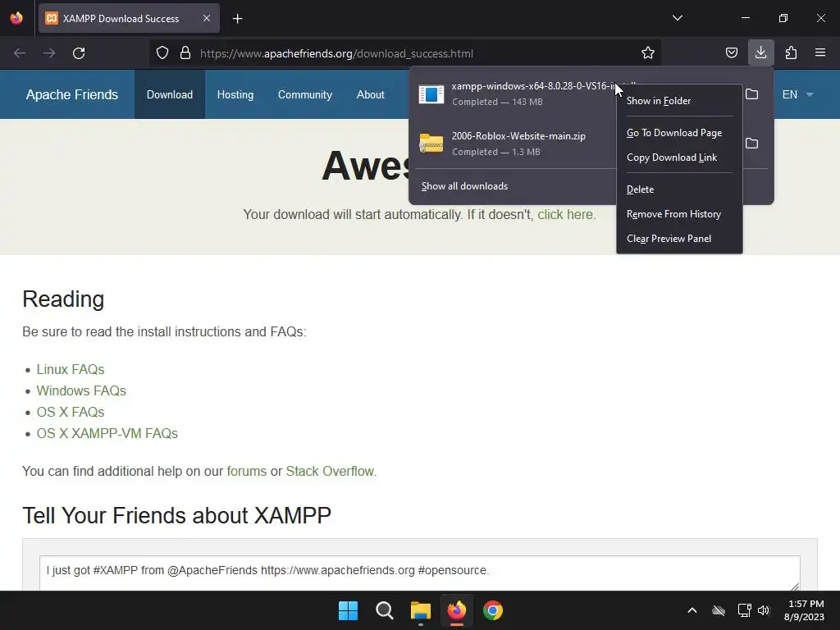Screen dimensions: 840x630
Task: Click the OneDrive cloud tray icon
Action: [x=719, y=610]
